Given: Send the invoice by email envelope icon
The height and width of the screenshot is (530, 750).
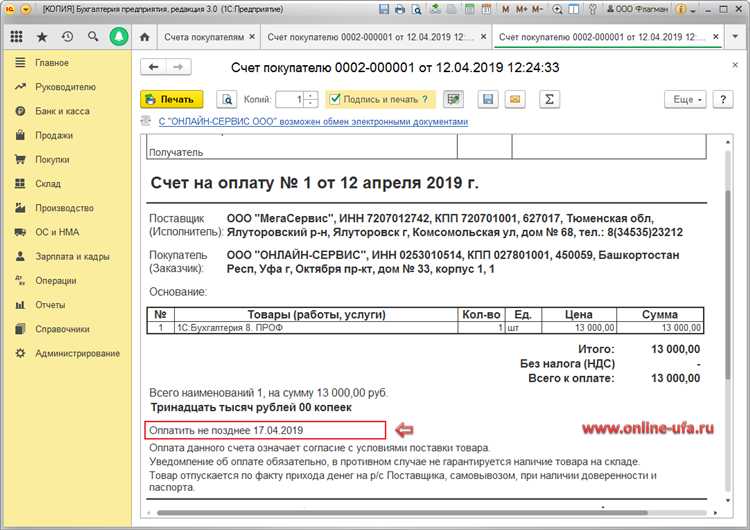Looking at the screenshot, I should tap(515, 99).
